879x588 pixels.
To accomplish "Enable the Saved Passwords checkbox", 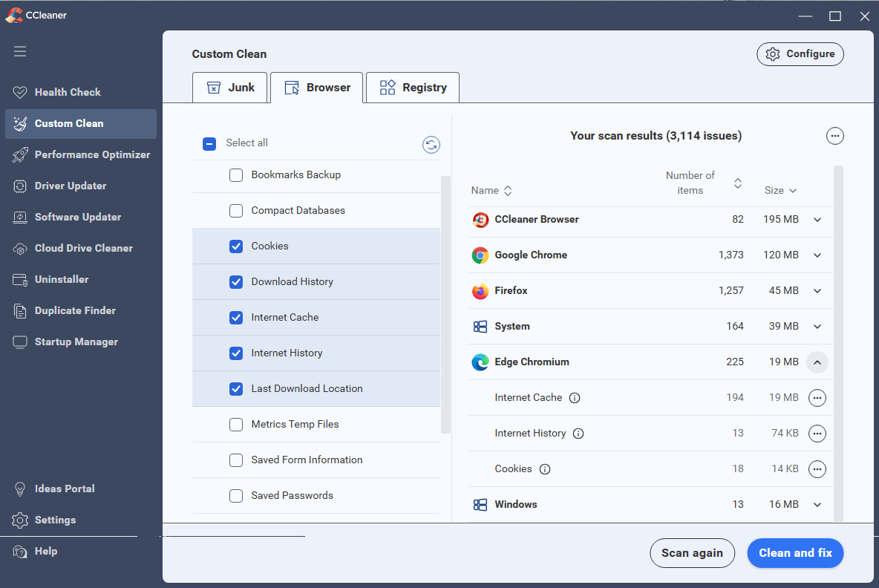I will (236, 496).
